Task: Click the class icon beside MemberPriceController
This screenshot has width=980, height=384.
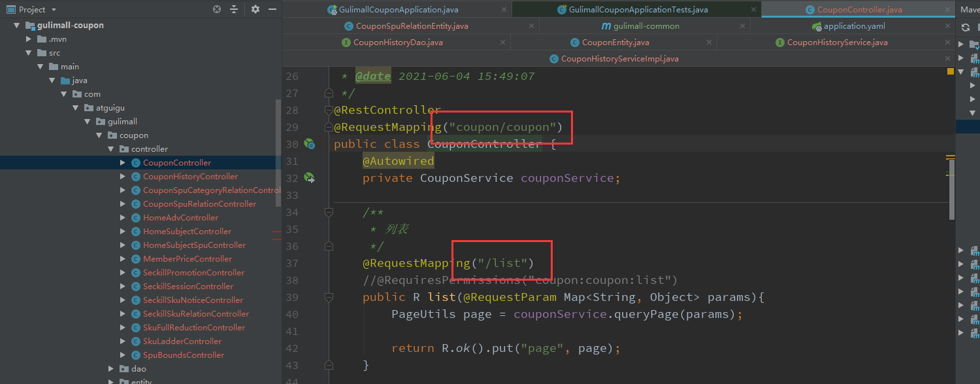Action: pos(136,259)
